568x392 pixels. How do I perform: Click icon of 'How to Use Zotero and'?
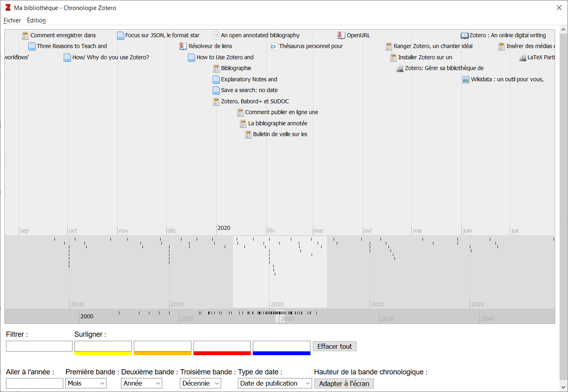[191, 58]
